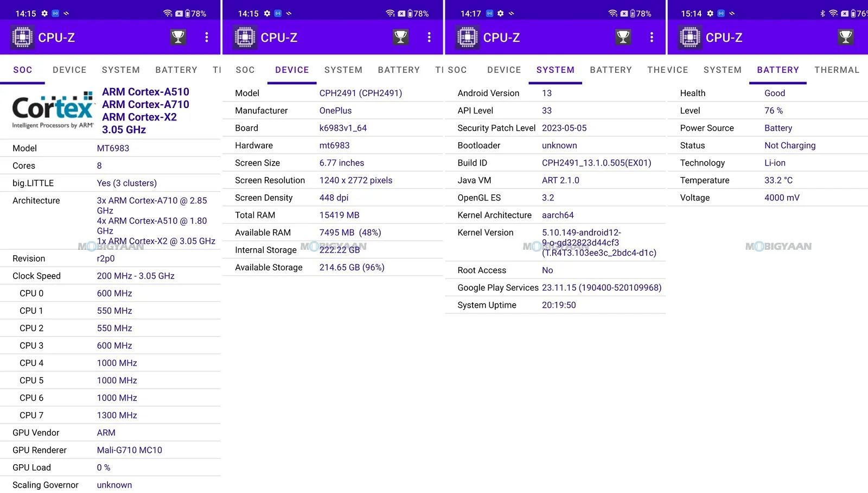Tap the Total RAM 15419 MB value

tap(339, 215)
